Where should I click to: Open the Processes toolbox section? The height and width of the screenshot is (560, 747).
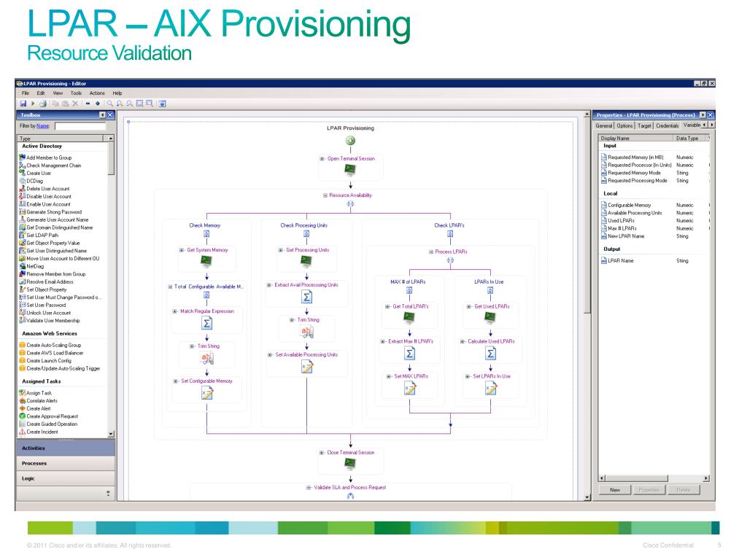(x=65, y=463)
